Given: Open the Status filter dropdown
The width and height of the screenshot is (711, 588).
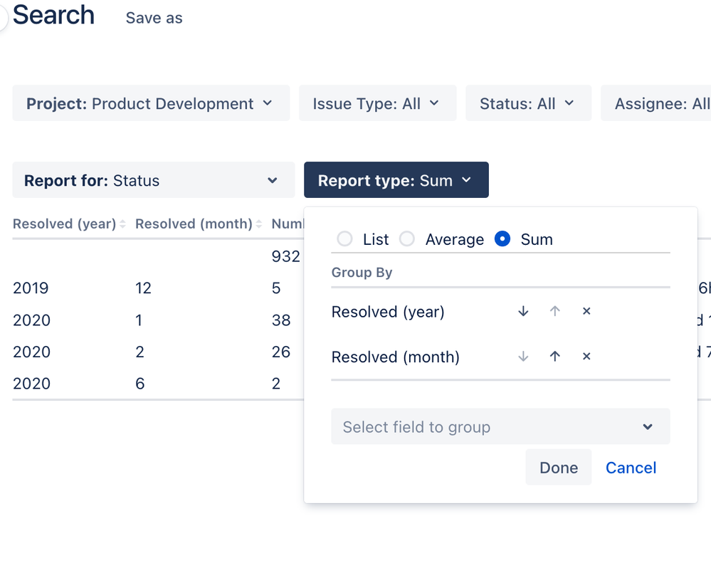Looking at the screenshot, I should pyautogui.click(x=528, y=104).
